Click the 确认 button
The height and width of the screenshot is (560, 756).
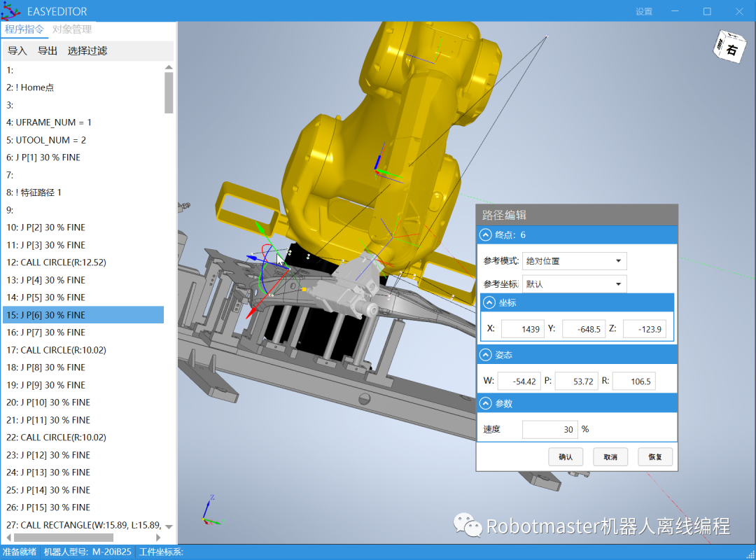(566, 457)
